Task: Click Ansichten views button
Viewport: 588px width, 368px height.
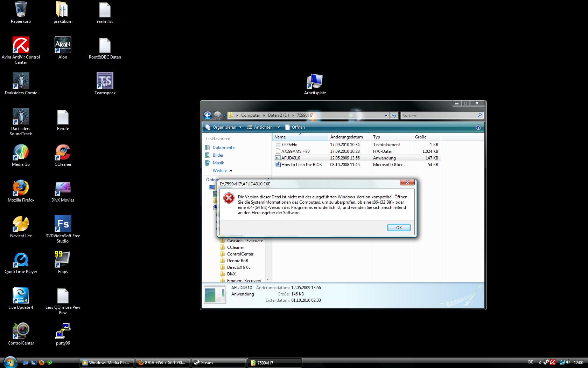Action: [x=260, y=127]
